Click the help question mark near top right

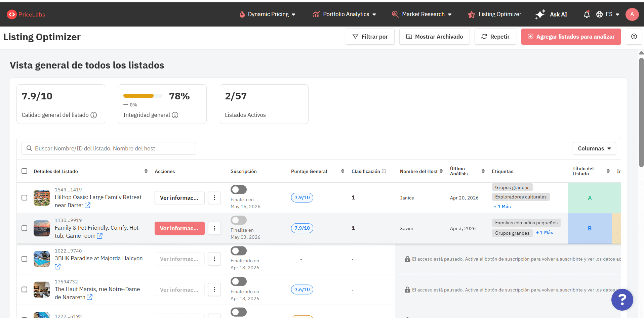tap(634, 37)
